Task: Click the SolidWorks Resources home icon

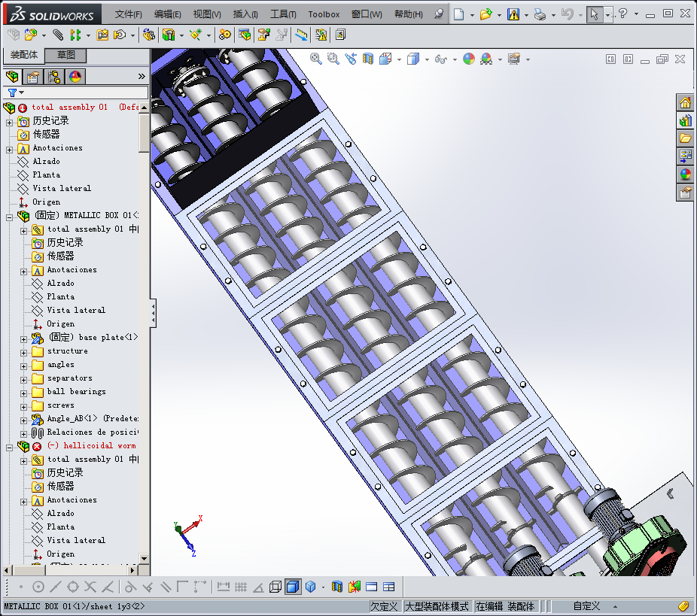Action: click(x=685, y=102)
